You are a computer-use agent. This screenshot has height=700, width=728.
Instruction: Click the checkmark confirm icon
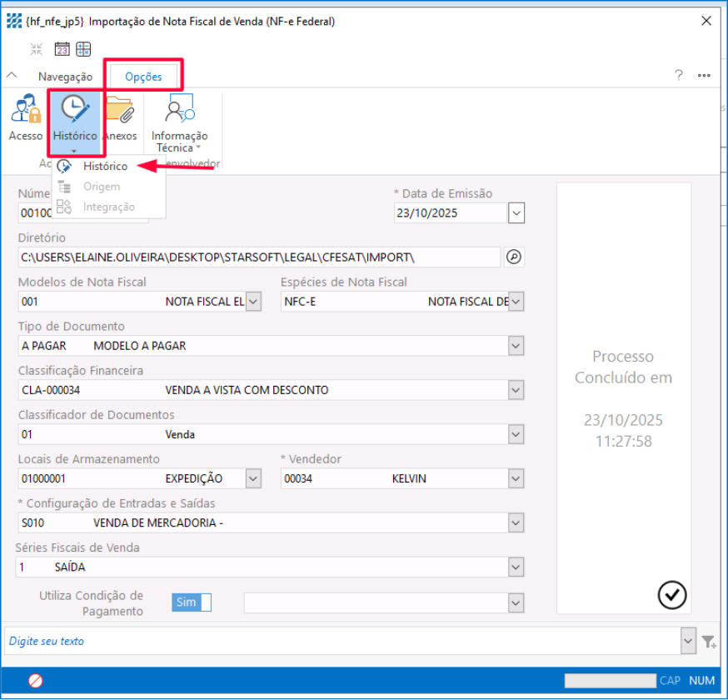pyautogui.click(x=671, y=594)
